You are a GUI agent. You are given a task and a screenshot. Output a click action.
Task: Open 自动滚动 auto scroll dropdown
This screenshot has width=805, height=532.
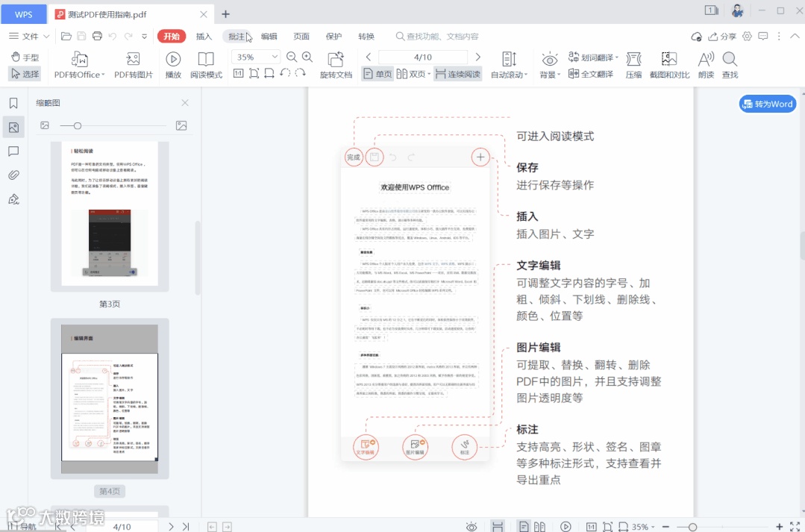pyautogui.click(x=509, y=65)
